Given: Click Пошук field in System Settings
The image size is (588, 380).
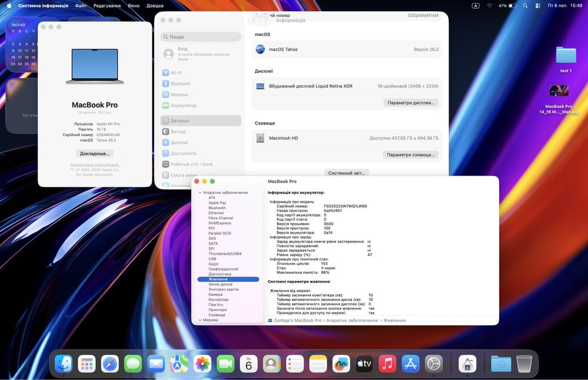Looking at the screenshot, I should [201, 37].
